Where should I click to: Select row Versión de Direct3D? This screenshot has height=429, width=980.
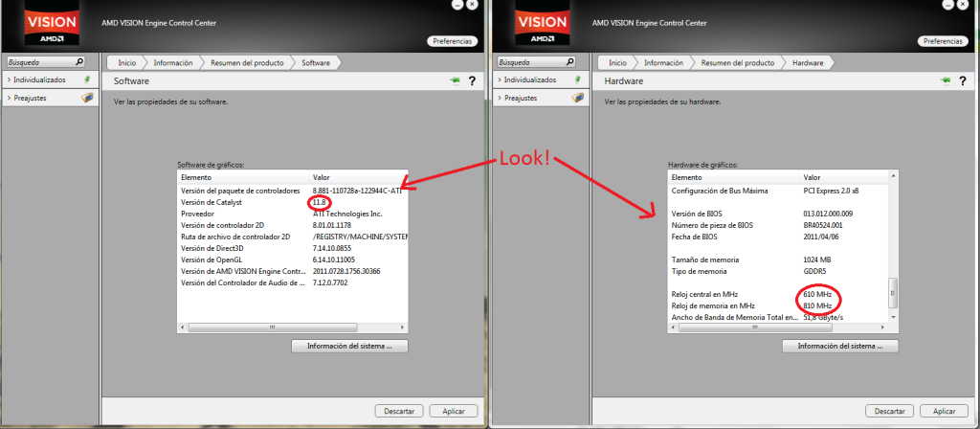pos(293,248)
